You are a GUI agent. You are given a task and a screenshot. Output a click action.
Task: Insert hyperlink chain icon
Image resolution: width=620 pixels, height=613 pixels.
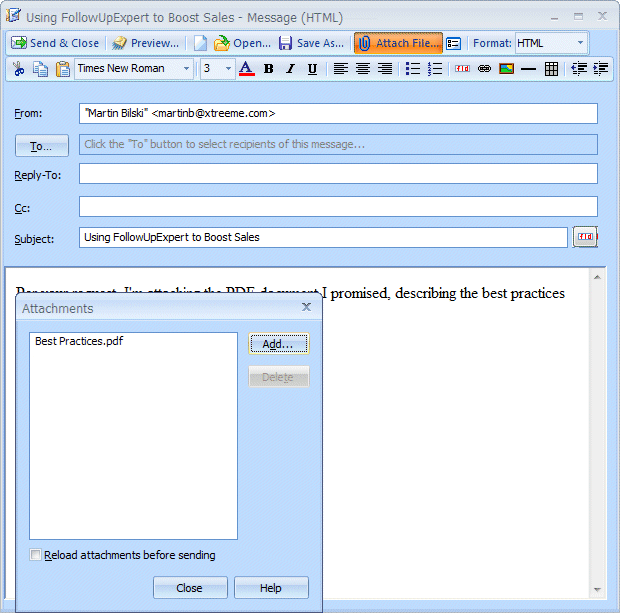click(484, 69)
